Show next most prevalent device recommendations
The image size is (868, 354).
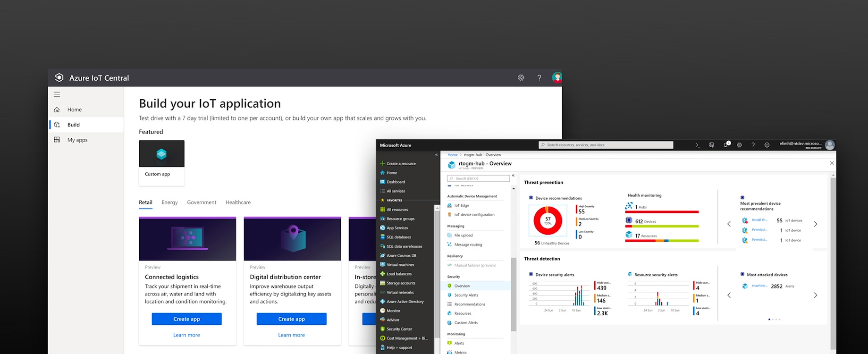point(816,224)
